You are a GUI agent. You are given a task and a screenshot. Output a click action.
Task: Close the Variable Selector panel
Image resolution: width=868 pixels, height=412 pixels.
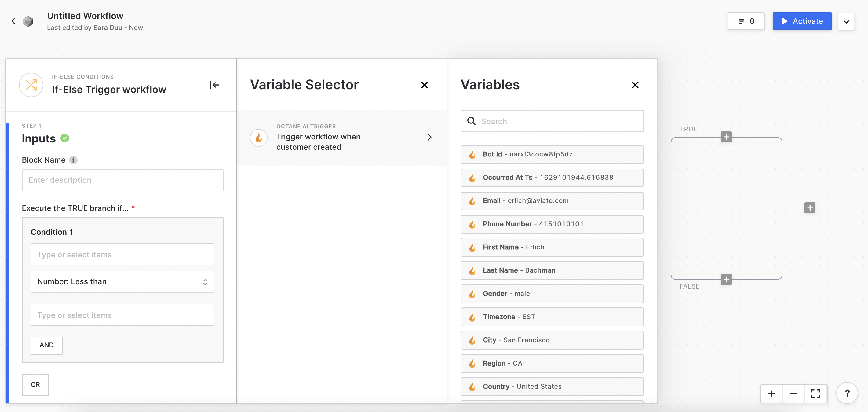point(424,85)
